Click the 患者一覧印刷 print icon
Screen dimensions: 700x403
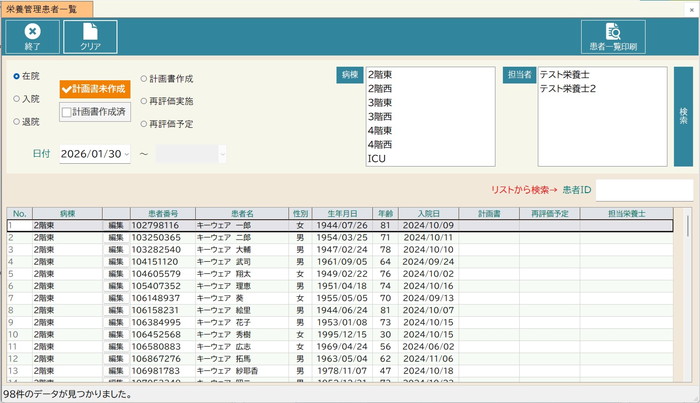tap(614, 37)
